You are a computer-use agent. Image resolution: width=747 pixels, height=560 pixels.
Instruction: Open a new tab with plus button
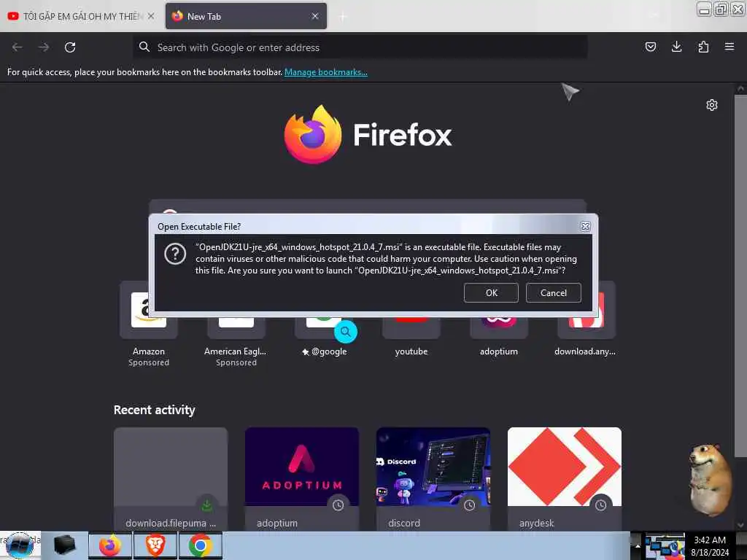(x=342, y=17)
